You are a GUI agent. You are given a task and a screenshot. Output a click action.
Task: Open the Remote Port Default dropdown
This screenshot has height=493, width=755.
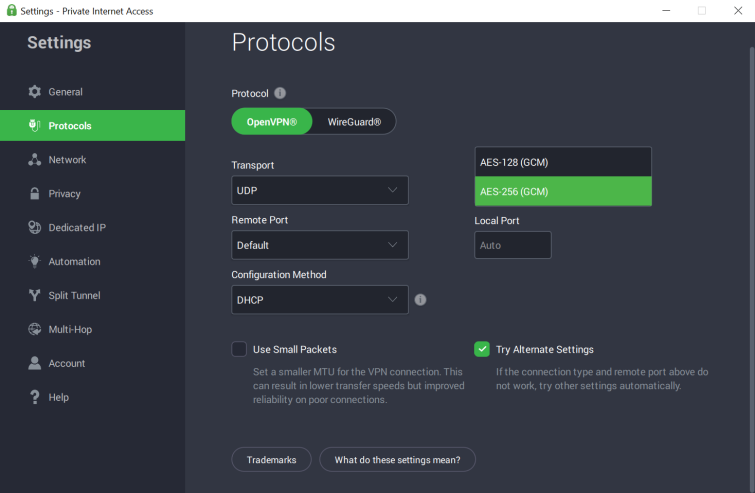pos(320,245)
